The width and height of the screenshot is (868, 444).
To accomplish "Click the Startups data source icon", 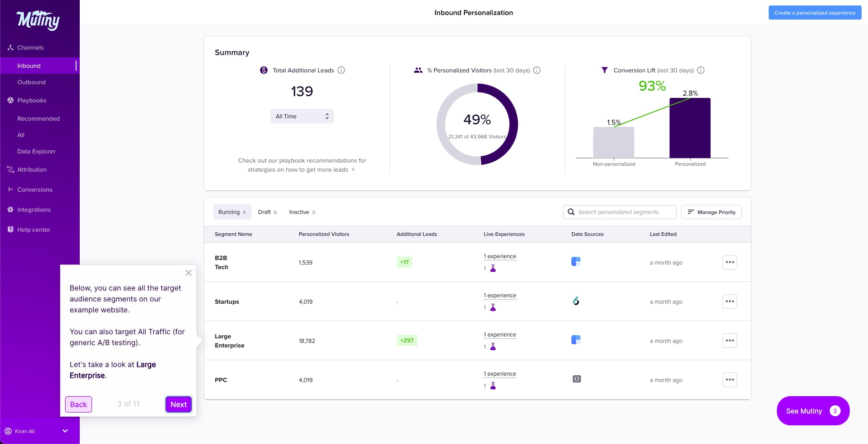I will pos(576,301).
